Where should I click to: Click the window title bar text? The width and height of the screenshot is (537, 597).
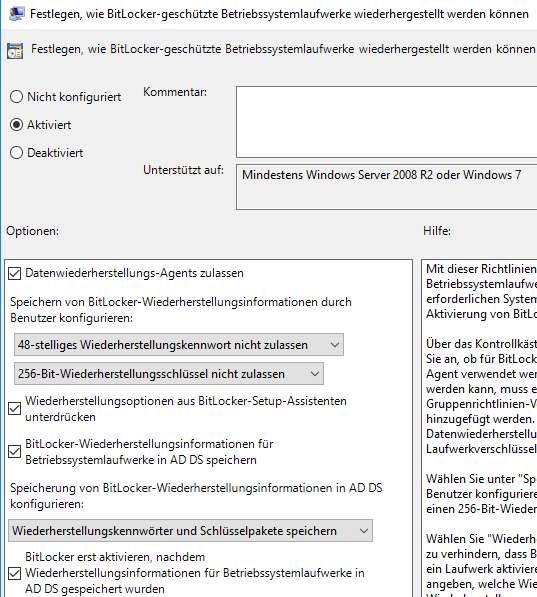point(280,14)
